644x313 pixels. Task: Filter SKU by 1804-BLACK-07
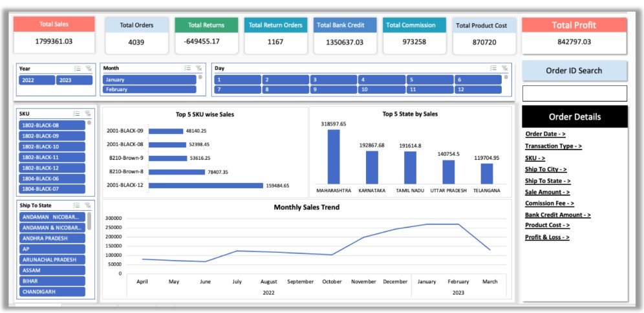(x=52, y=189)
